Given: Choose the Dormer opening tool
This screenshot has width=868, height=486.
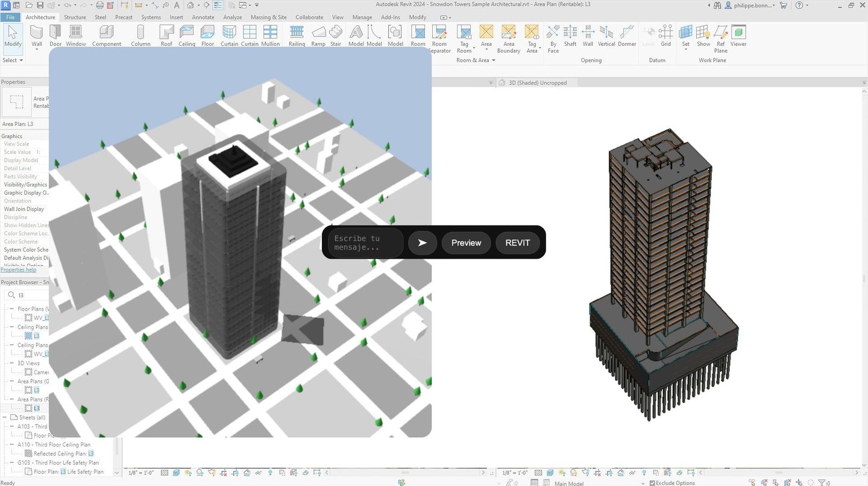Looking at the screenshot, I should click(x=627, y=36).
